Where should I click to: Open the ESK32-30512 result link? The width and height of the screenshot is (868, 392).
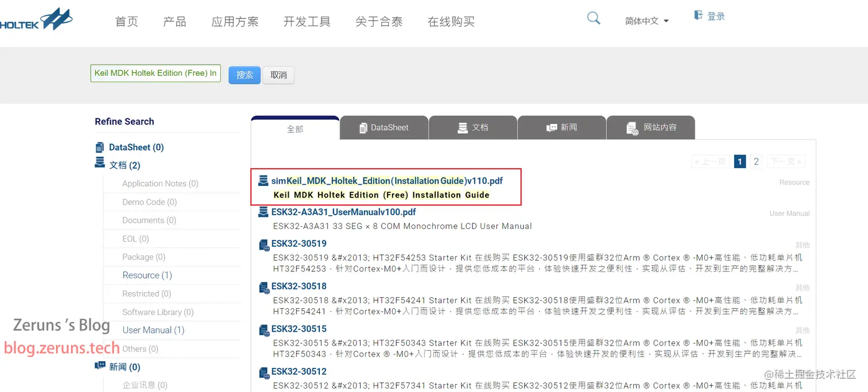(299, 371)
